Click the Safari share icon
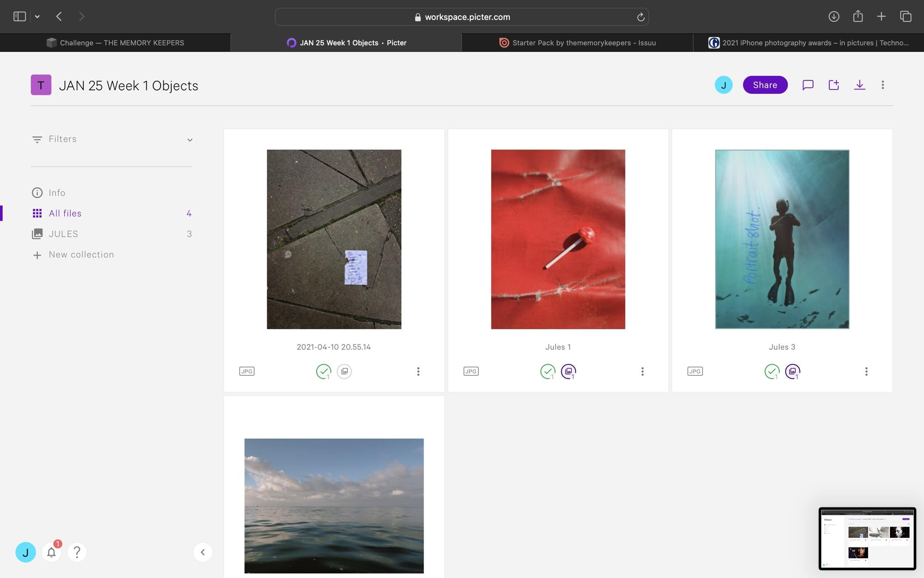Image resolution: width=924 pixels, height=578 pixels. [x=858, y=17]
